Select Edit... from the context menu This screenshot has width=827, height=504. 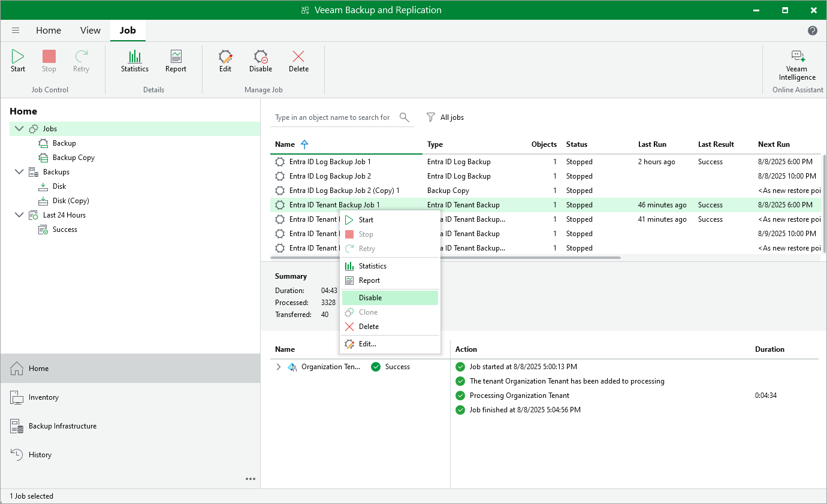[x=367, y=344]
